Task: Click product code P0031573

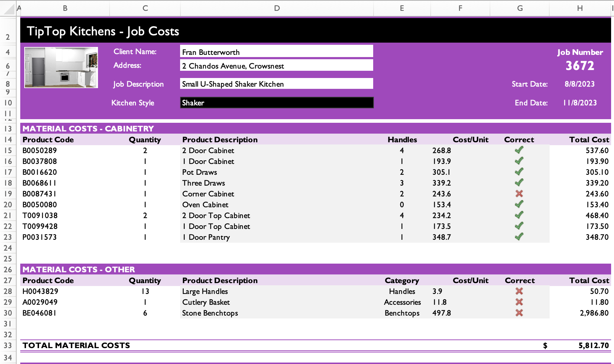Action: 40,237
